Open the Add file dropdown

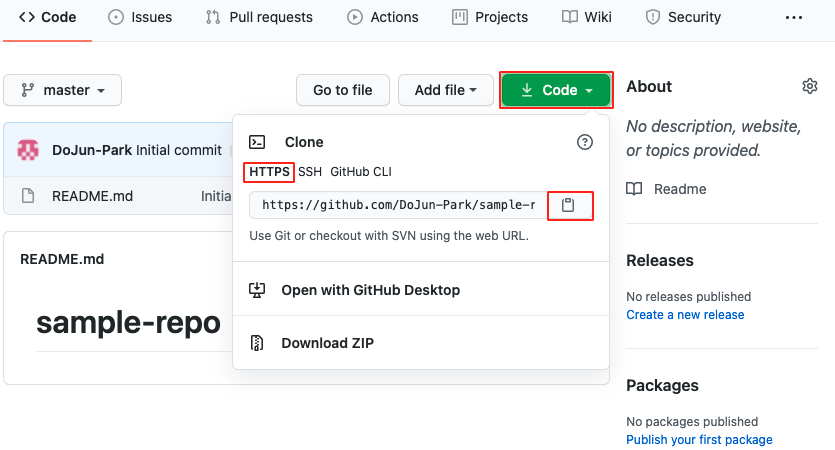pyautogui.click(x=445, y=90)
